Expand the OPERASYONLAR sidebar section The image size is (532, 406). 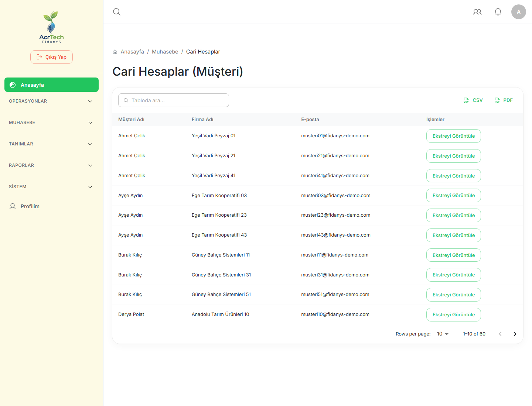click(x=51, y=101)
